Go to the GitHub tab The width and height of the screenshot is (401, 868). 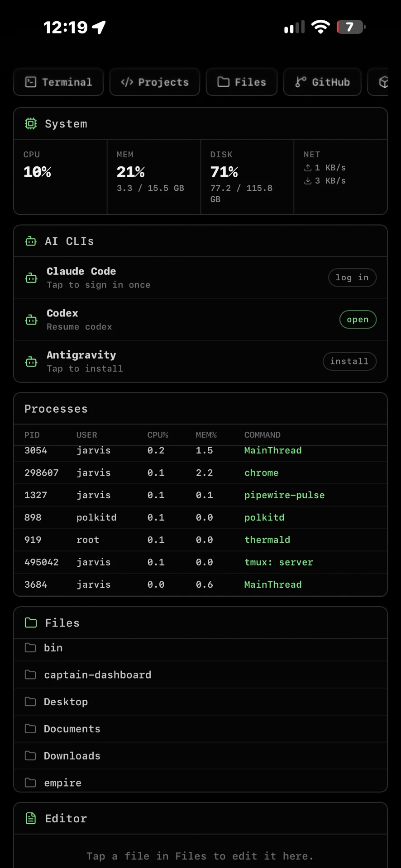coord(322,82)
